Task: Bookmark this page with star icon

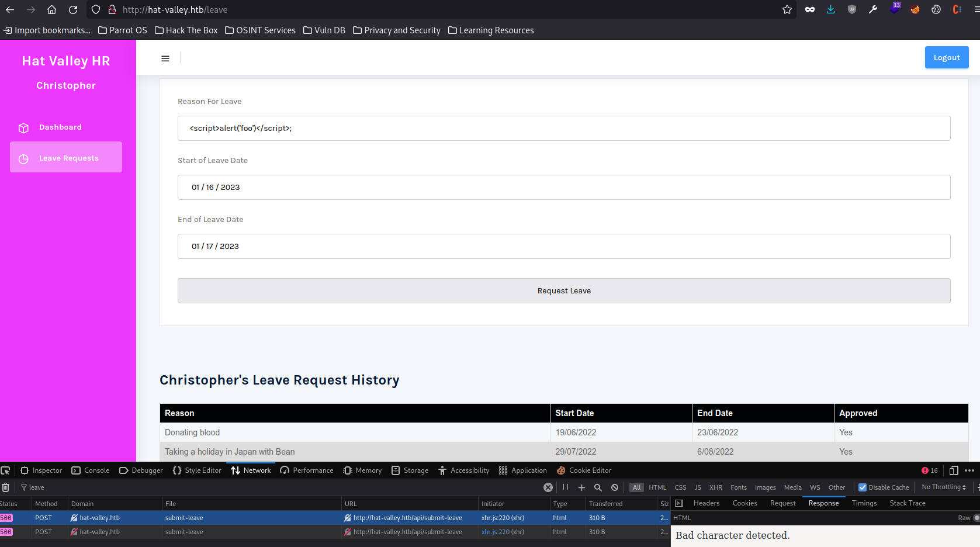Action: [787, 9]
